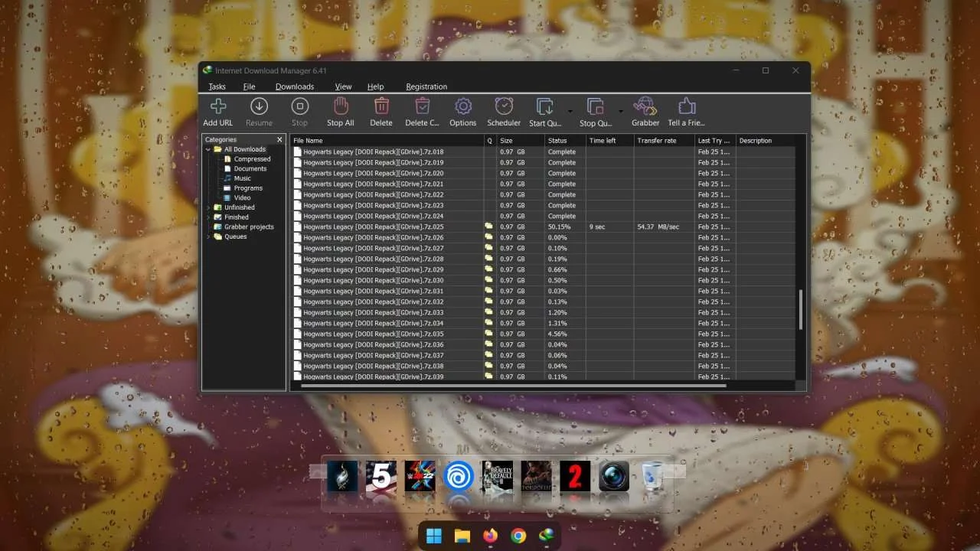980x551 pixels.
Task: Click the Start Queue icon
Action: [x=545, y=106]
